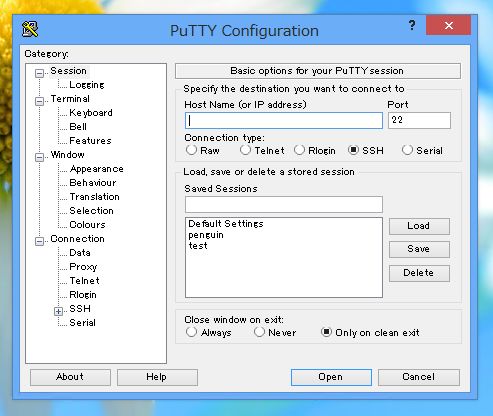Open the Window category

click(68, 155)
